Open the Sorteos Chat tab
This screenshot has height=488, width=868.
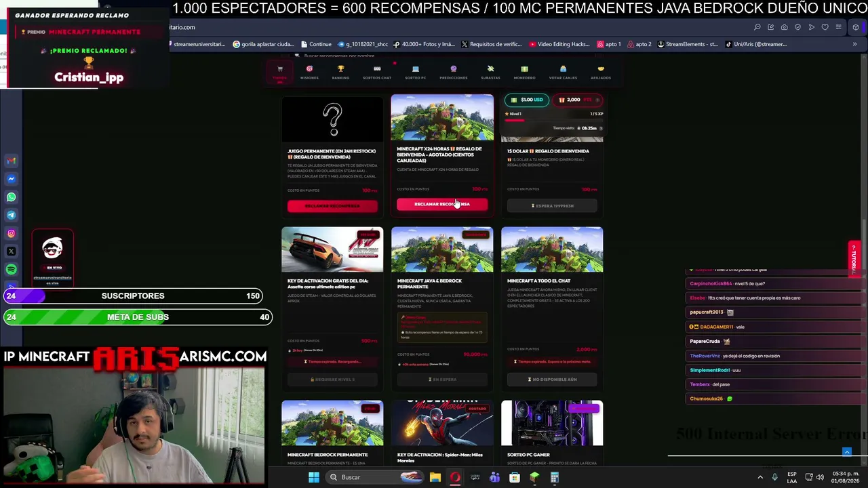coord(377,73)
